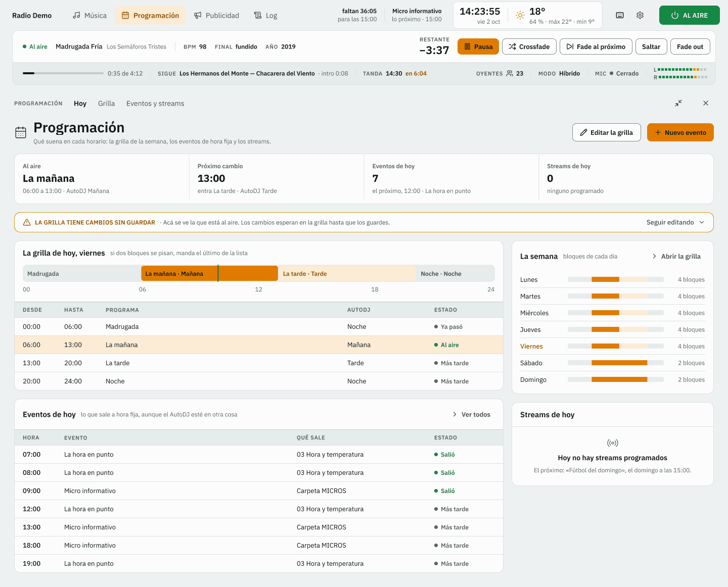Collapse the Programación panel with arrows icon
Screen dimensions: 728x587
pyautogui.click(x=678, y=103)
